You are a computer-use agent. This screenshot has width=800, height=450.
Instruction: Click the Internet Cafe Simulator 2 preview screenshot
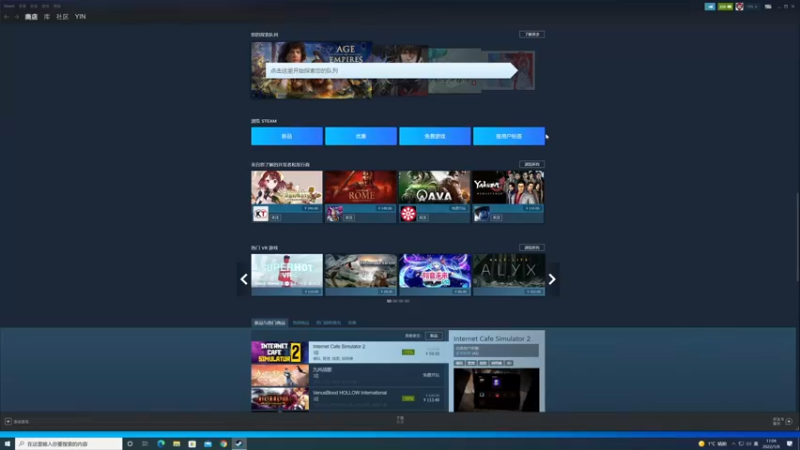click(x=496, y=390)
